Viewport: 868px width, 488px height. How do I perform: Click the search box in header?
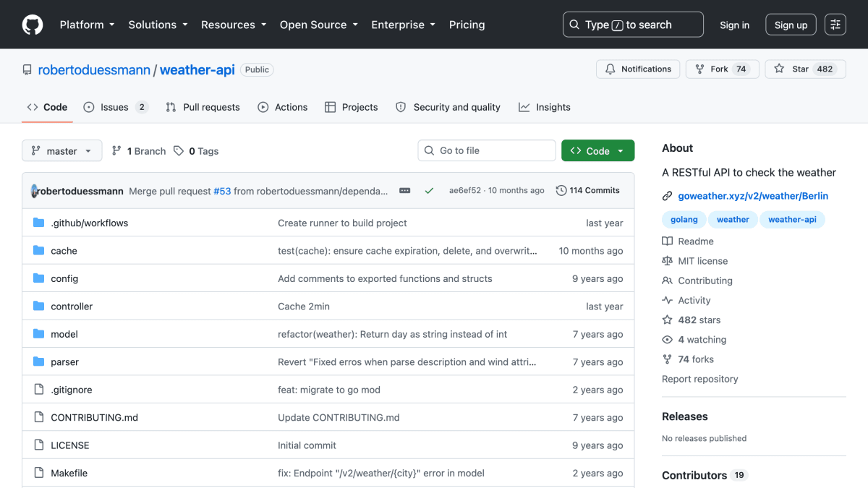pyautogui.click(x=633, y=25)
